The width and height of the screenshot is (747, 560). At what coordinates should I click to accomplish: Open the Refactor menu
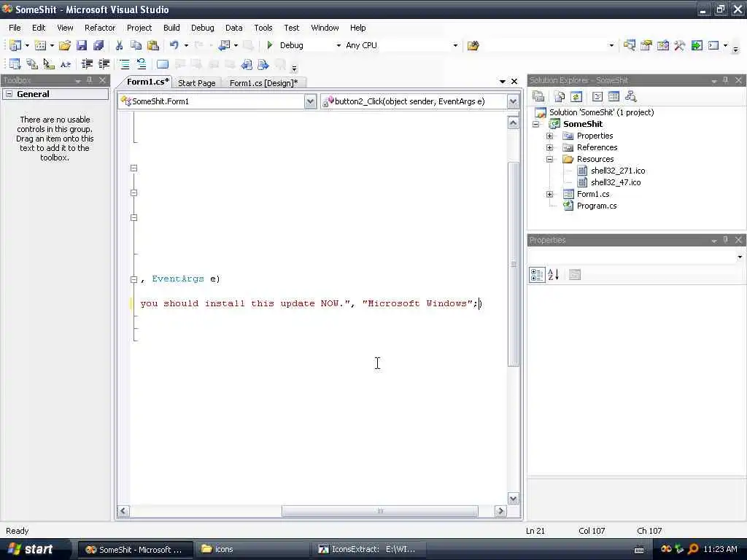point(100,28)
